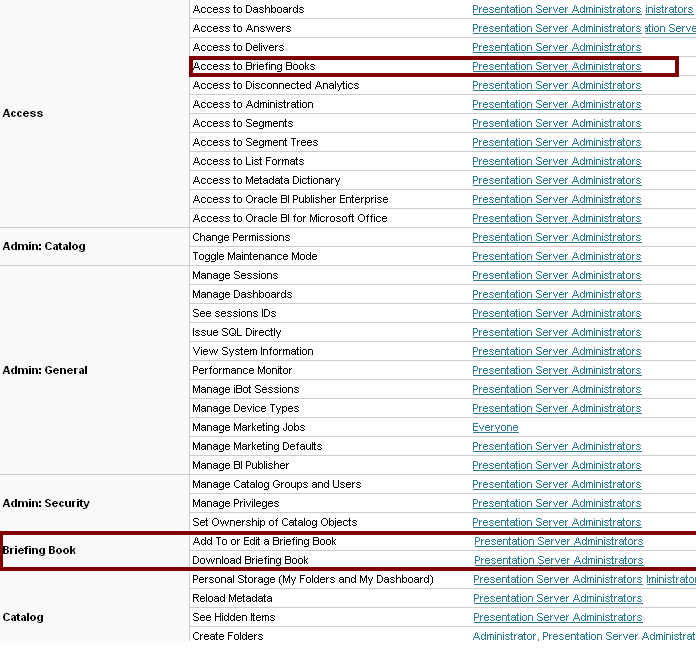
Task: Open permissions link for Manage Privileges
Action: pyautogui.click(x=557, y=504)
